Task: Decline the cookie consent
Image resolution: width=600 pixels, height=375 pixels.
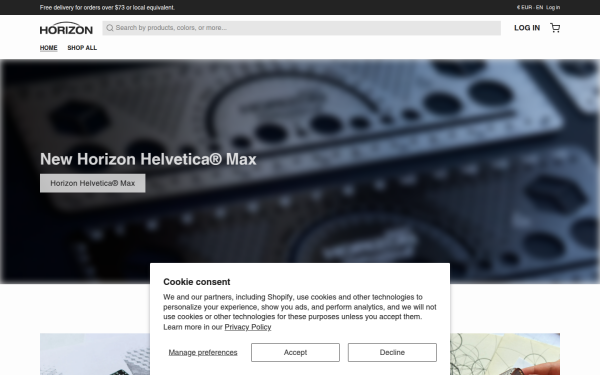Action: (392, 352)
